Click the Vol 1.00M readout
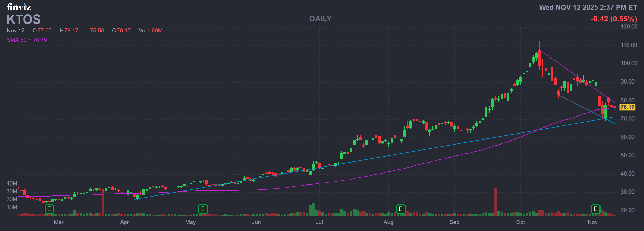The height and width of the screenshot is (231, 644). click(x=151, y=31)
